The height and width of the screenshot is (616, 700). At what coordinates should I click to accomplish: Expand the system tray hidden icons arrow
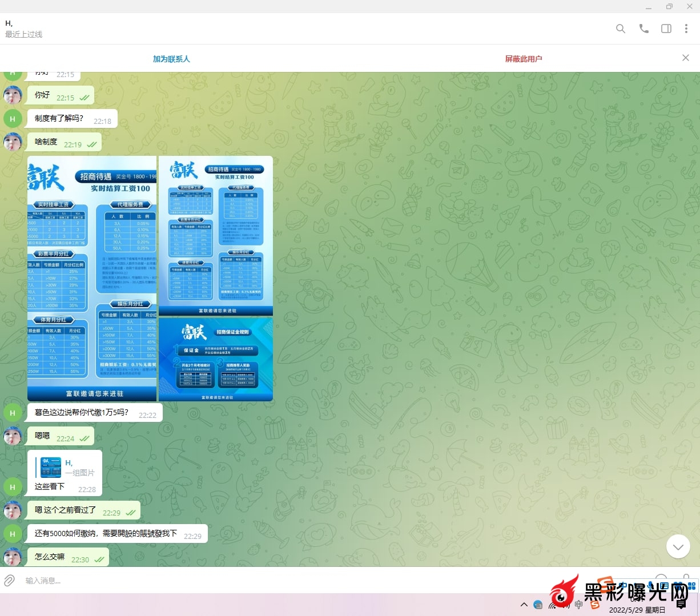coord(524,605)
